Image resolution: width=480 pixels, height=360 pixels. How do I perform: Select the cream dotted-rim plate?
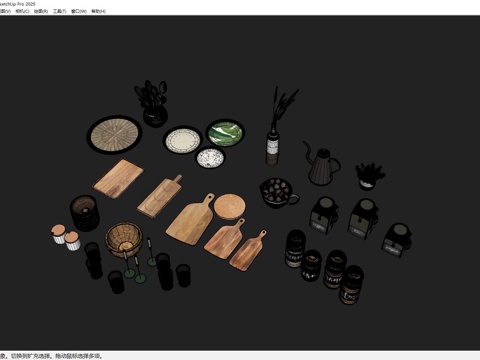click(183, 140)
